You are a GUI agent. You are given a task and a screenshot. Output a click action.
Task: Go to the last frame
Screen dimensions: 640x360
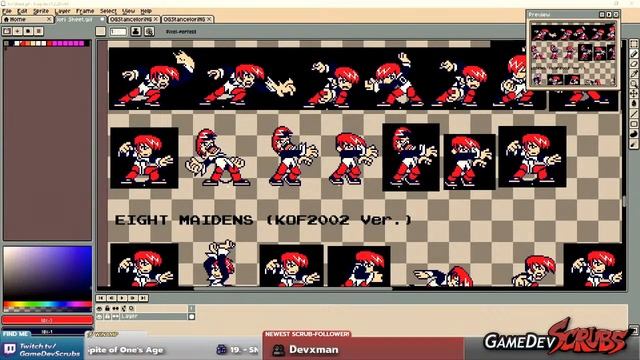[x=143, y=298]
